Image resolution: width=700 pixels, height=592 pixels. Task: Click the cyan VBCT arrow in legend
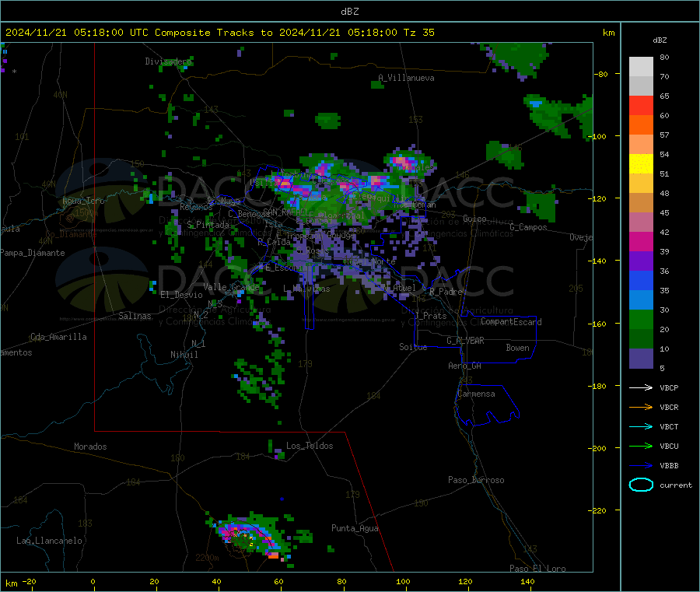pyautogui.click(x=641, y=426)
